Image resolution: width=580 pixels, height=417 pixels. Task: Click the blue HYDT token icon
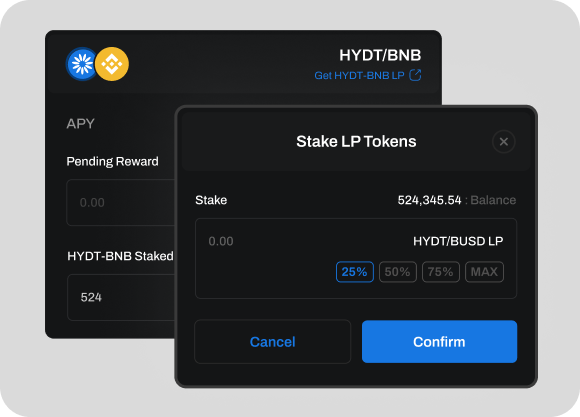82,64
